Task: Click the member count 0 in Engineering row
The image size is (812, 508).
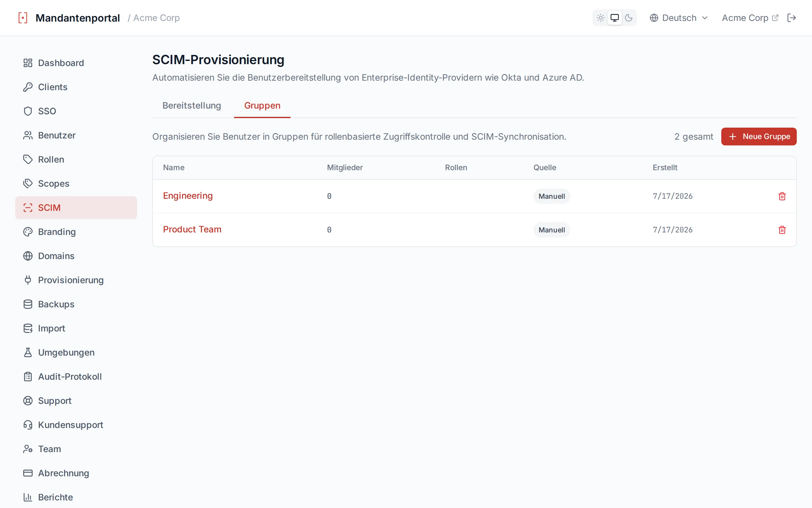Action: [329, 196]
